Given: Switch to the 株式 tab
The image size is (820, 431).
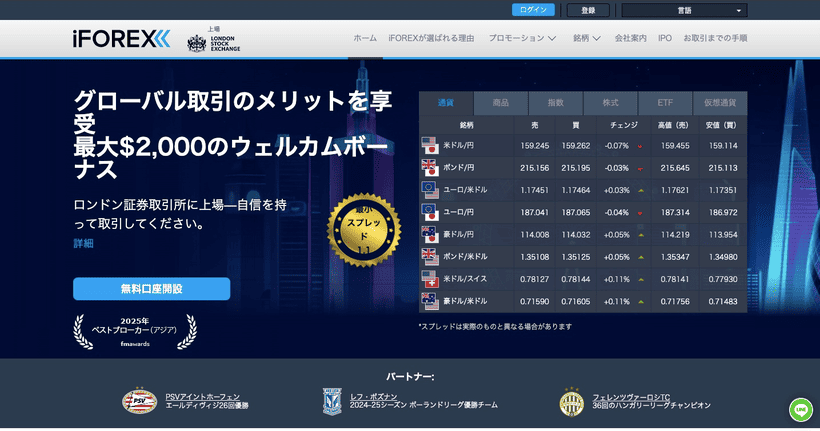Looking at the screenshot, I should pyautogui.click(x=610, y=103).
